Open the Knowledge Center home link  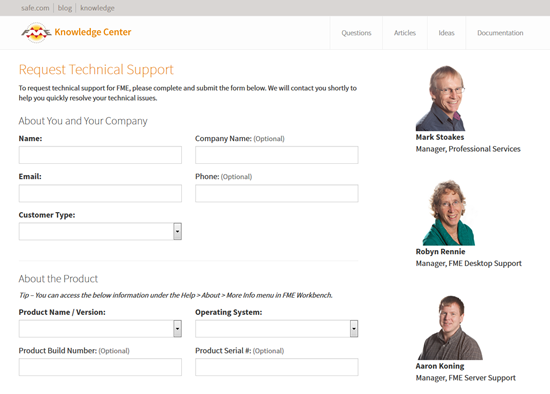click(x=93, y=32)
